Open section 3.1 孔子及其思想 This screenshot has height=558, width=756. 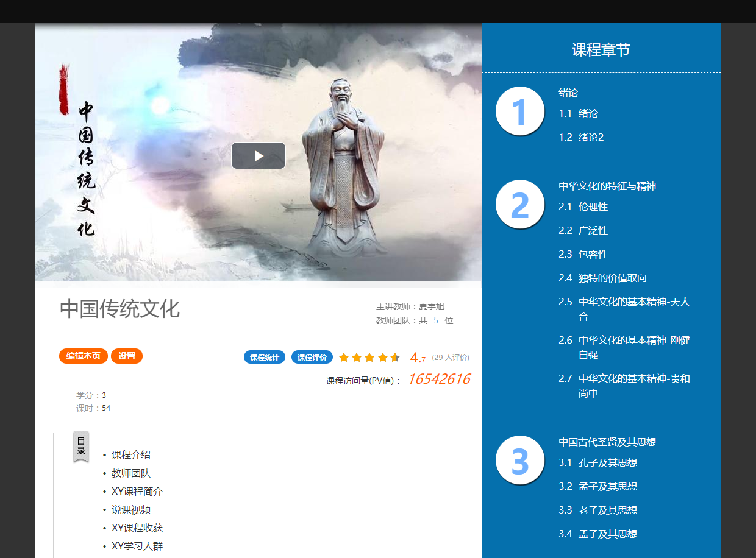(x=607, y=463)
